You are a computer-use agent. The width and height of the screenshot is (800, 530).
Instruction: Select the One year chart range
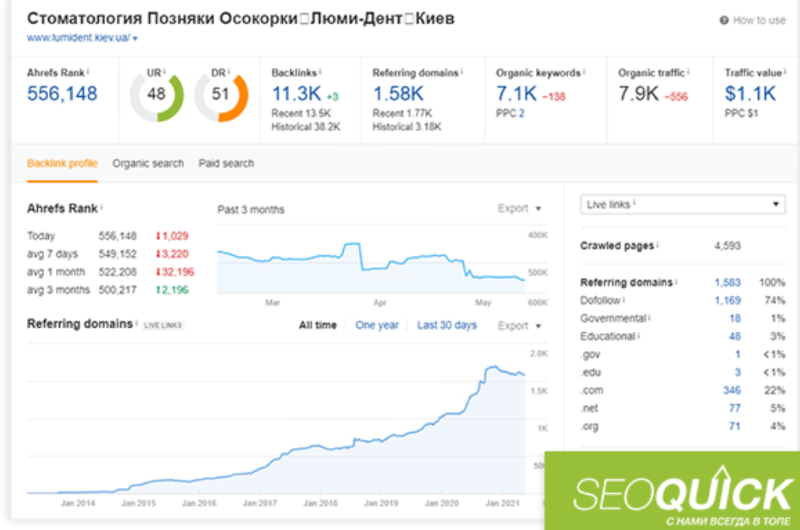377,325
